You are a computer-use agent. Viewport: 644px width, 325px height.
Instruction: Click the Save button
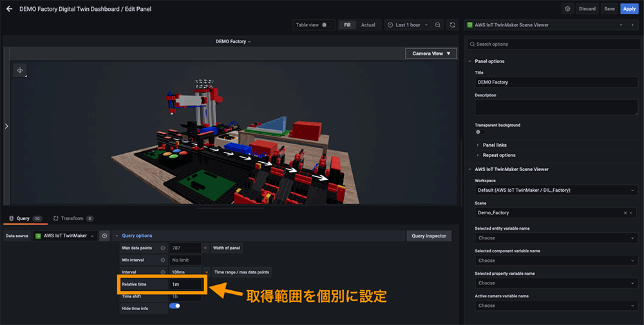pyautogui.click(x=609, y=8)
